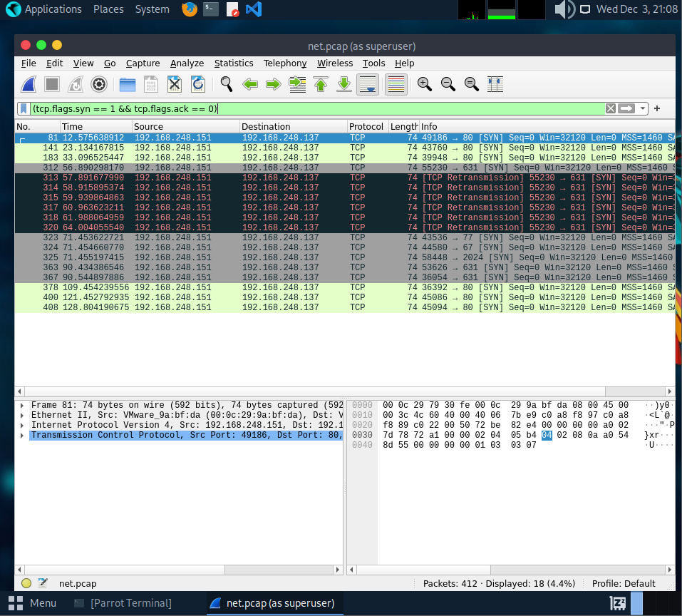Reload the capture file via toolbar
This screenshot has height=616, width=682.
point(197,84)
